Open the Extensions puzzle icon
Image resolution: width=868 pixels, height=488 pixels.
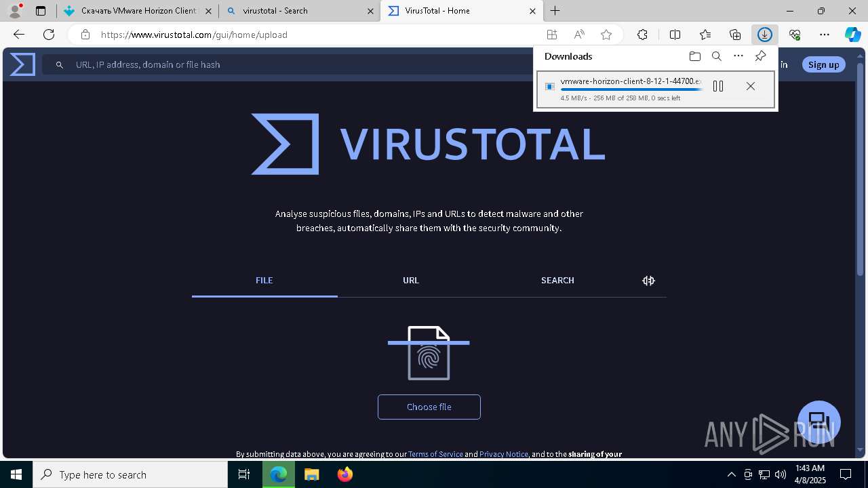(642, 35)
